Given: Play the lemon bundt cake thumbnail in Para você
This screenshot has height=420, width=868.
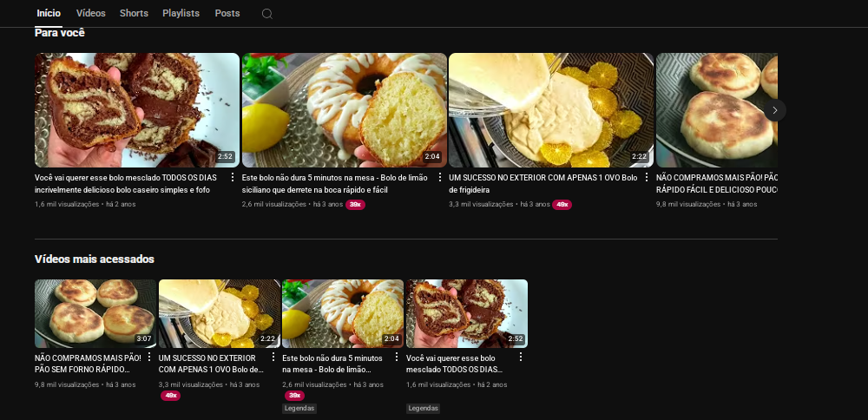Looking at the screenshot, I should click(x=345, y=110).
